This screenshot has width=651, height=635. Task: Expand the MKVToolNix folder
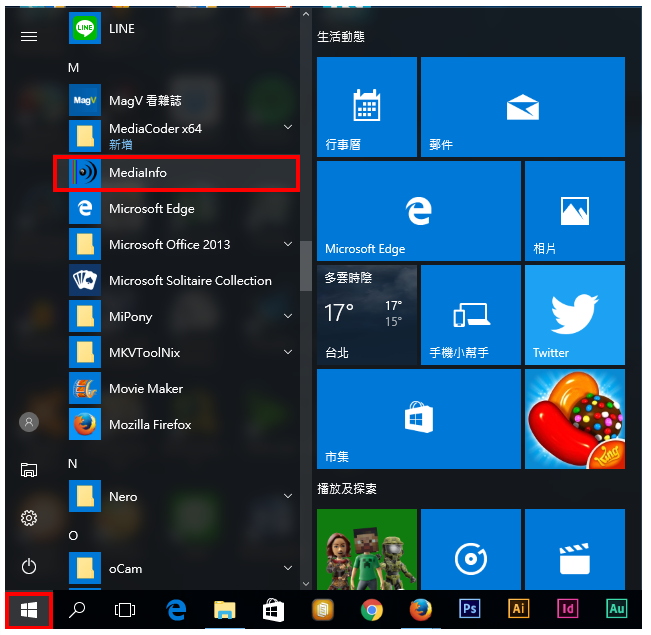pos(288,352)
